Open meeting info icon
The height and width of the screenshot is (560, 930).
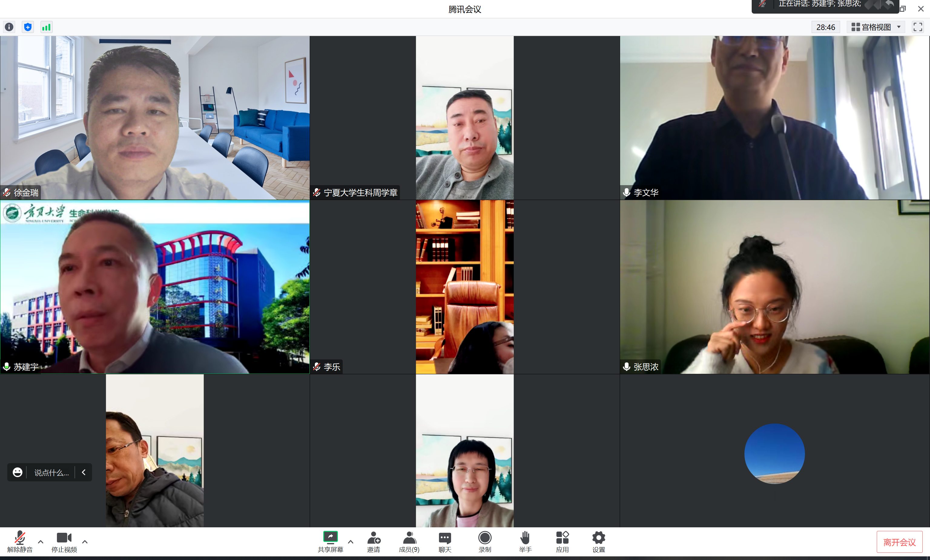pos(9,27)
